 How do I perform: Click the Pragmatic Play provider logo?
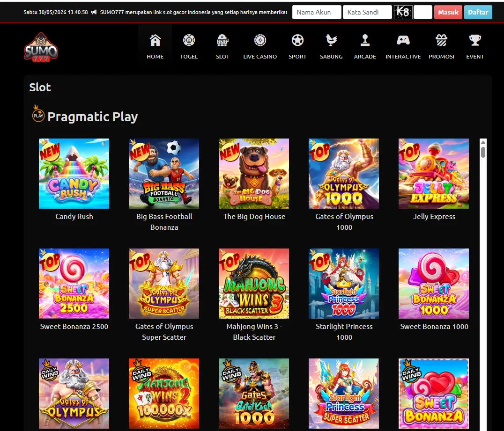(x=38, y=114)
